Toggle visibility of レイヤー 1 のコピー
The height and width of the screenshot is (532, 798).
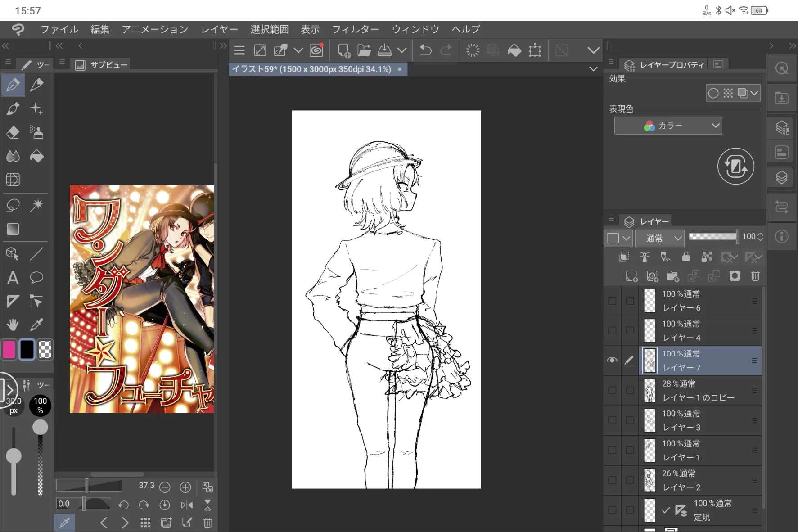612,390
